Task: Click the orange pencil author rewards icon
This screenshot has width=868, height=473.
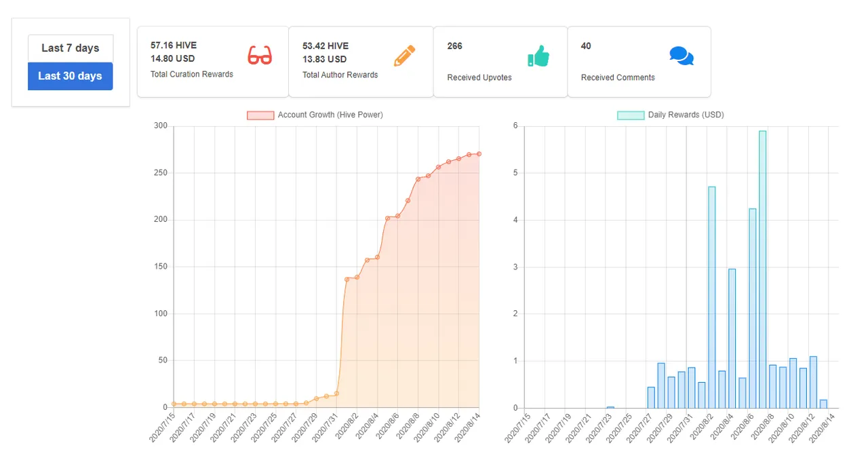Action: tap(404, 56)
